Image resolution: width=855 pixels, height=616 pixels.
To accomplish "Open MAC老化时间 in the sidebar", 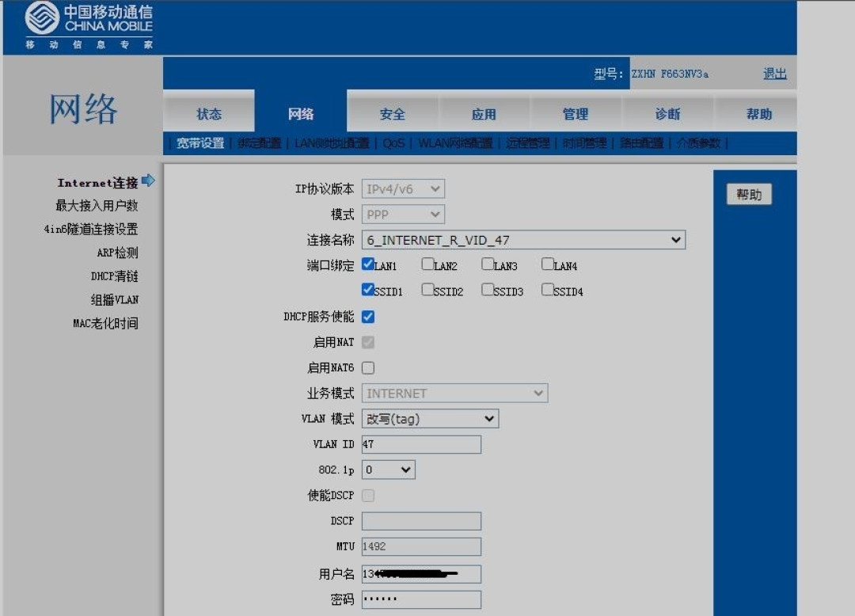I will click(x=105, y=323).
